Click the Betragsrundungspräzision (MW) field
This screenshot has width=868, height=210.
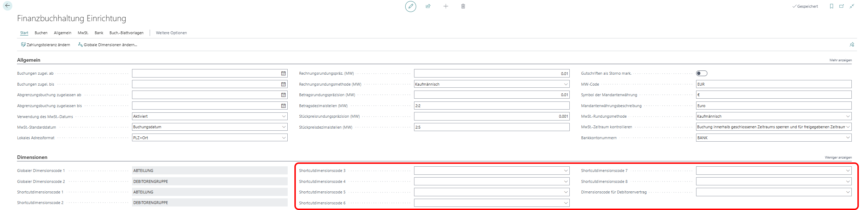pos(492,95)
